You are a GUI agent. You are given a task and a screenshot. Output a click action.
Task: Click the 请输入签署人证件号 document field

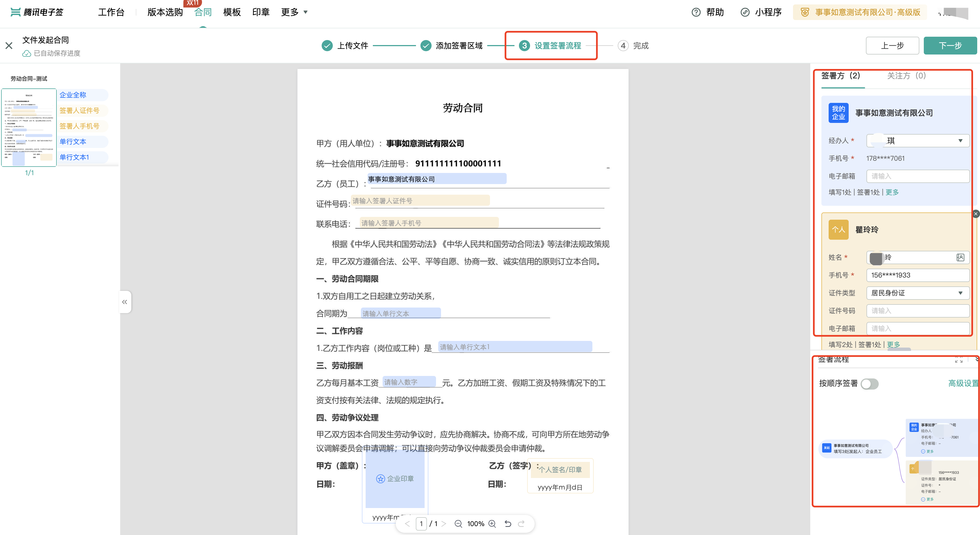coord(420,201)
